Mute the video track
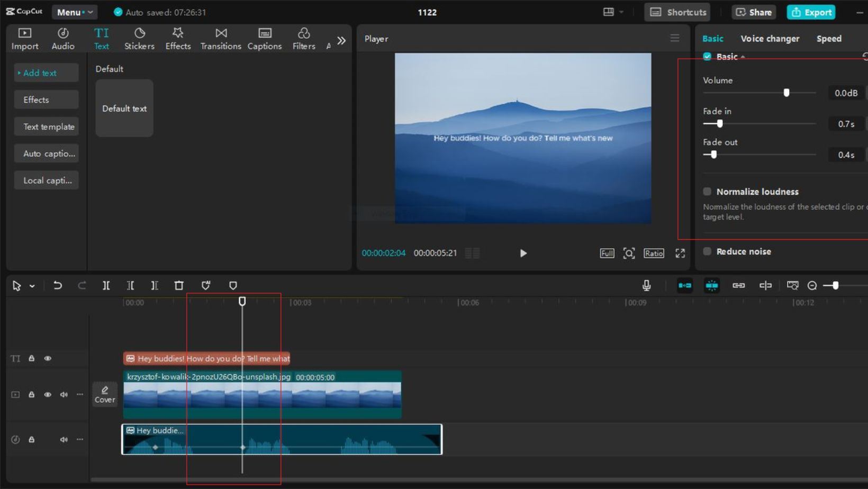This screenshot has width=868, height=489. [64, 395]
